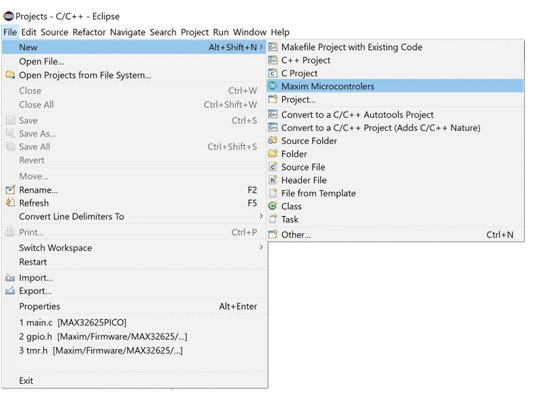Click the F2 shortcut next to Rename
Screen dimensions: 536x396
252,189
